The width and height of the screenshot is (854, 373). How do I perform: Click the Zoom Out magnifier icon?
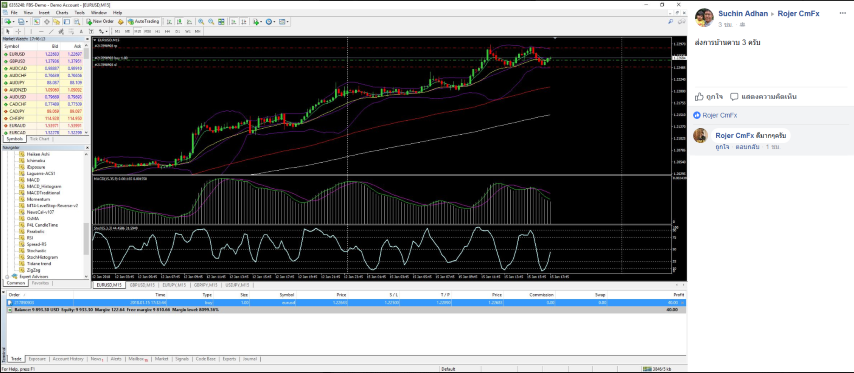pyautogui.click(x=211, y=22)
